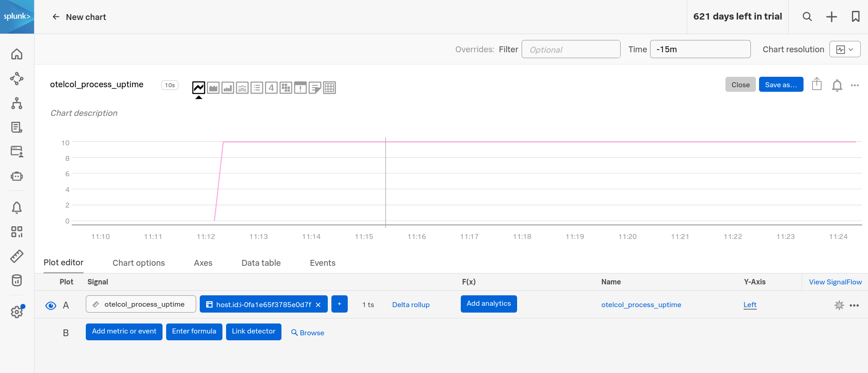Click Add metric or event
868x373 pixels.
pos(124,332)
